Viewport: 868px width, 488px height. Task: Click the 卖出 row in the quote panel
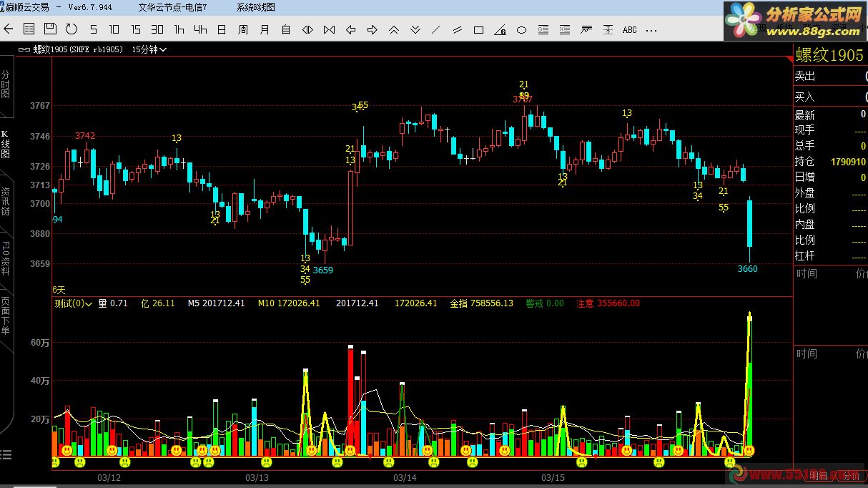pyautogui.click(x=831, y=76)
